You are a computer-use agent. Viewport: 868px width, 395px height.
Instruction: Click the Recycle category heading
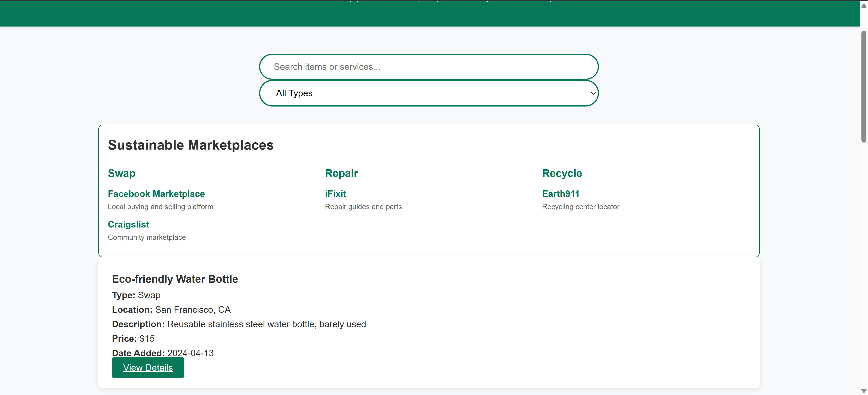coord(562,173)
